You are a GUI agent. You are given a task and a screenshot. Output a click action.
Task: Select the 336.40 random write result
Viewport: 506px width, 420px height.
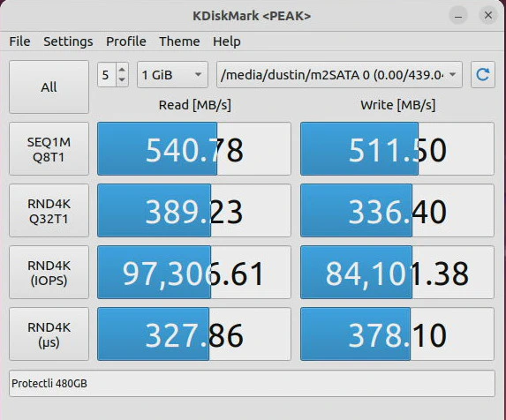(397, 211)
